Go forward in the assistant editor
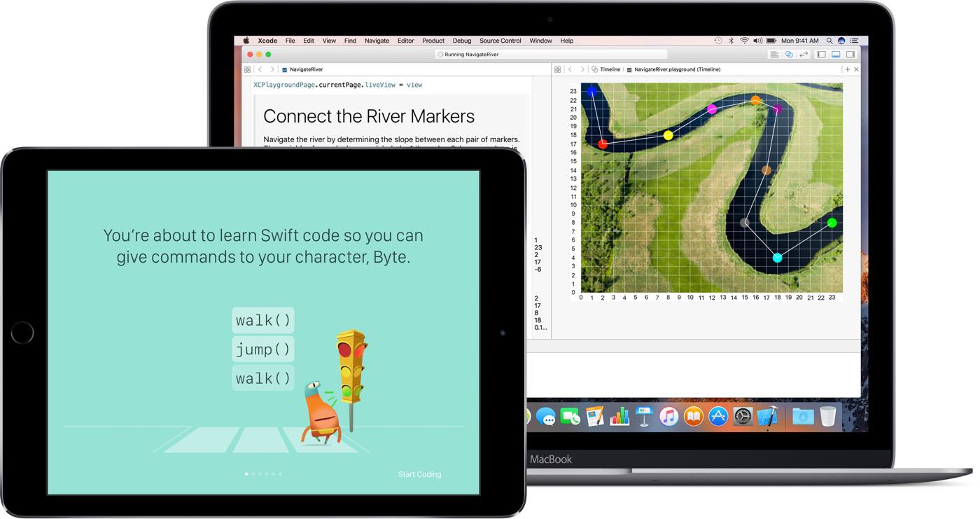The height and width of the screenshot is (519, 980). 582,69
